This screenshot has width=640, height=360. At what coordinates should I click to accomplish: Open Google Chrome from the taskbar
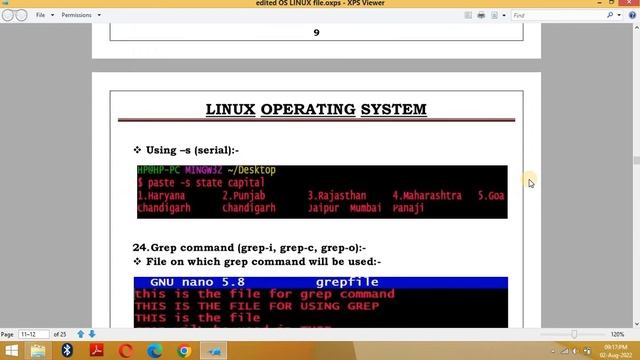tap(184, 351)
